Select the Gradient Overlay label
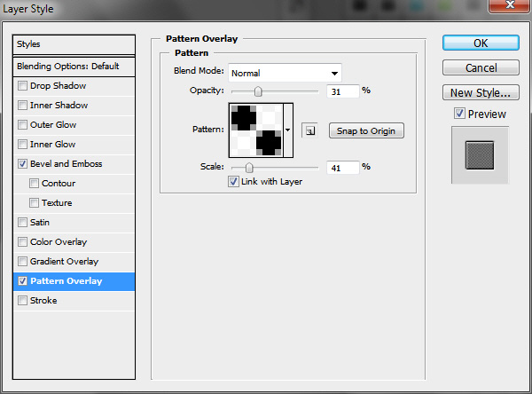The image size is (532, 394). click(64, 262)
